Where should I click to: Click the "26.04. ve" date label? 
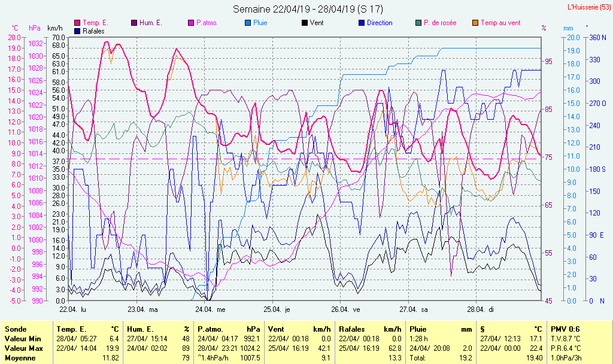point(345,310)
